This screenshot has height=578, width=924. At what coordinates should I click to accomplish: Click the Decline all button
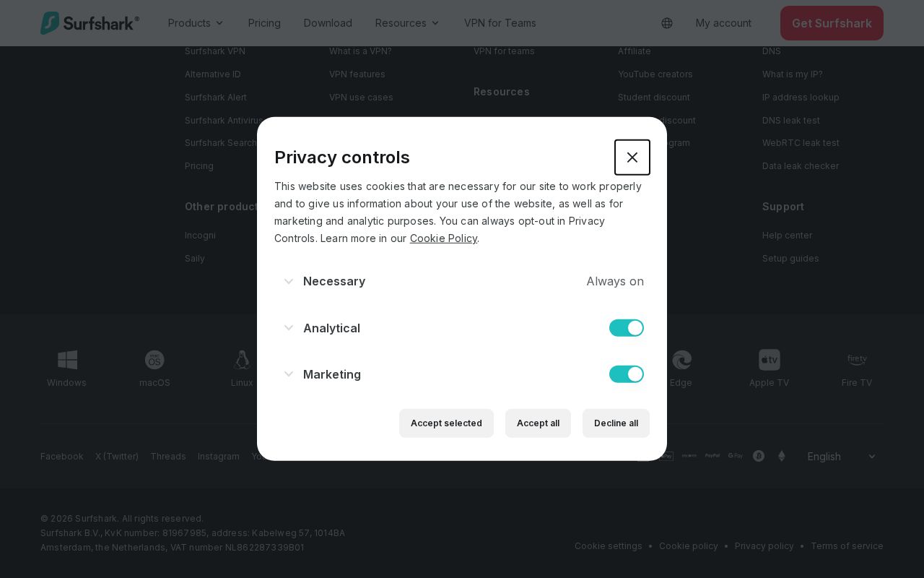click(616, 423)
